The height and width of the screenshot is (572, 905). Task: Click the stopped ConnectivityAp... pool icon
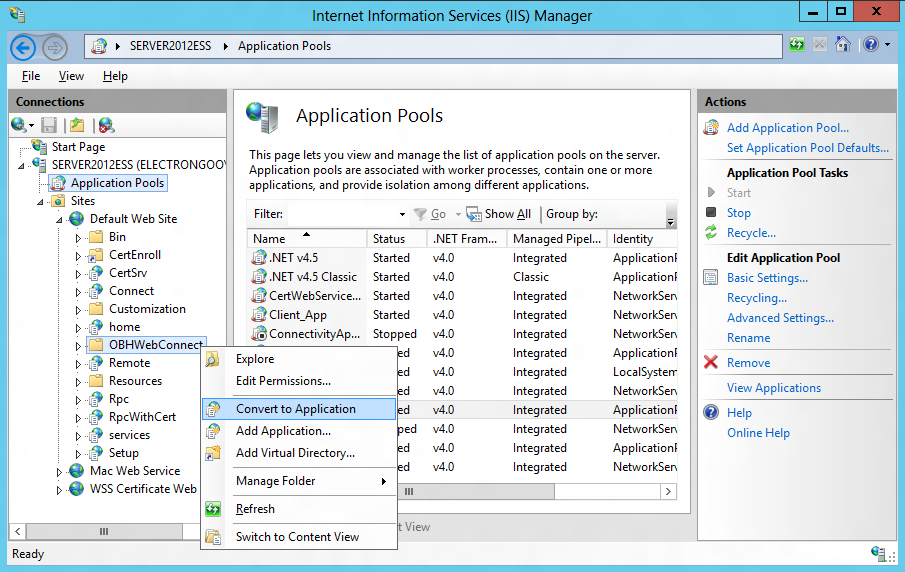tap(259, 334)
